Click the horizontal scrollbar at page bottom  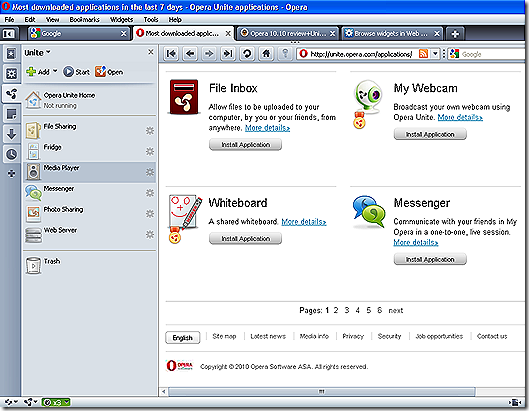pos(322,392)
